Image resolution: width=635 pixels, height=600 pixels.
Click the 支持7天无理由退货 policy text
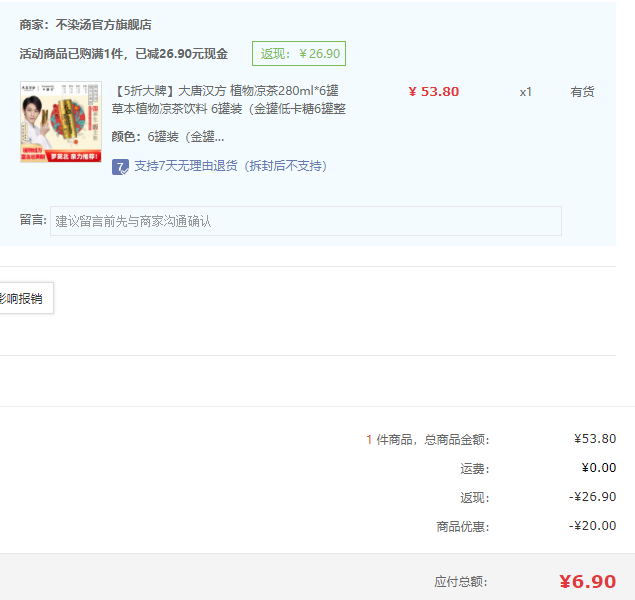[x=231, y=166]
